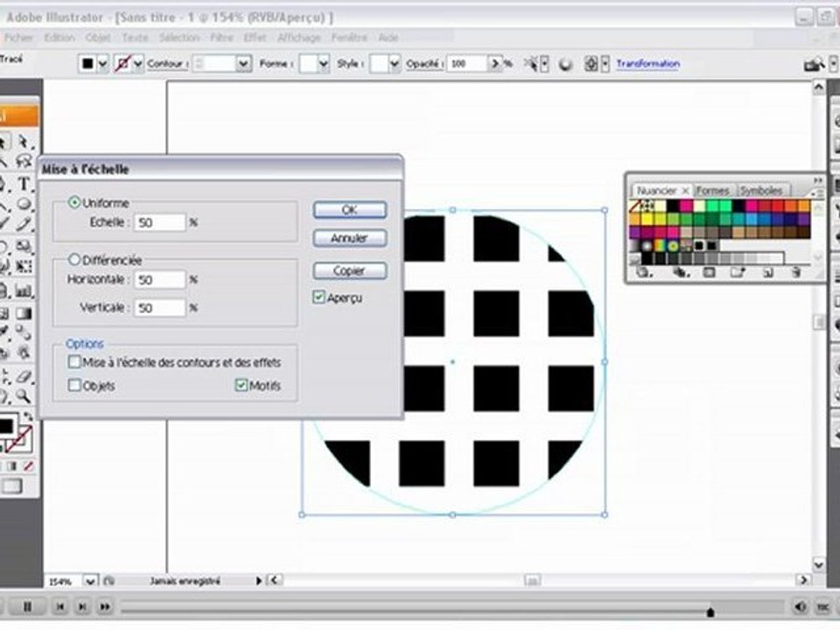Open the Fichier menu
840x630 pixels.
point(18,38)
